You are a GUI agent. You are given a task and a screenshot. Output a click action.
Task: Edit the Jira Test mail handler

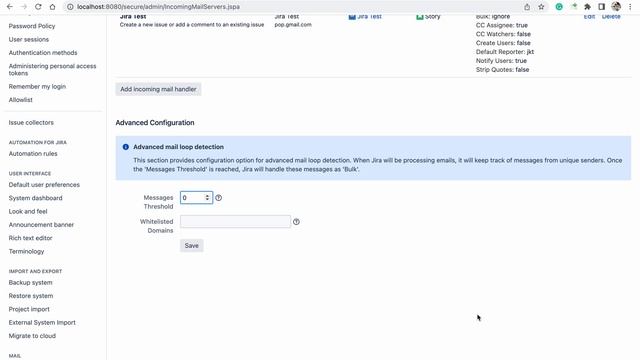pos(589,17)
